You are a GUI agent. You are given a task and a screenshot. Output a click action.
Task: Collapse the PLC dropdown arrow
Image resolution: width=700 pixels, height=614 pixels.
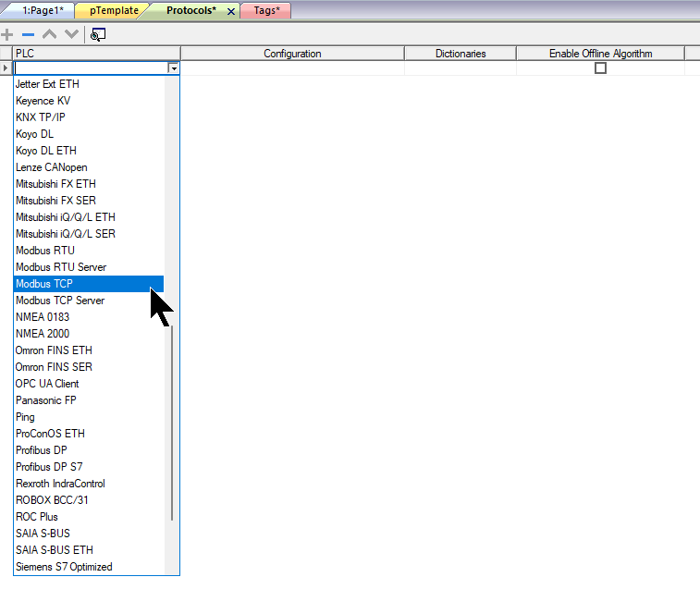tap(173, 68)
